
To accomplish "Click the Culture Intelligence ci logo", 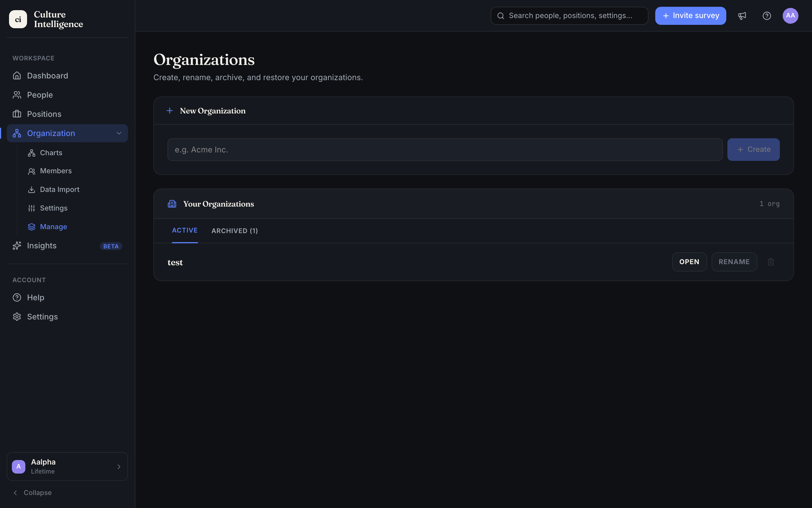I will pyautogui.click(x=18, y=19).
